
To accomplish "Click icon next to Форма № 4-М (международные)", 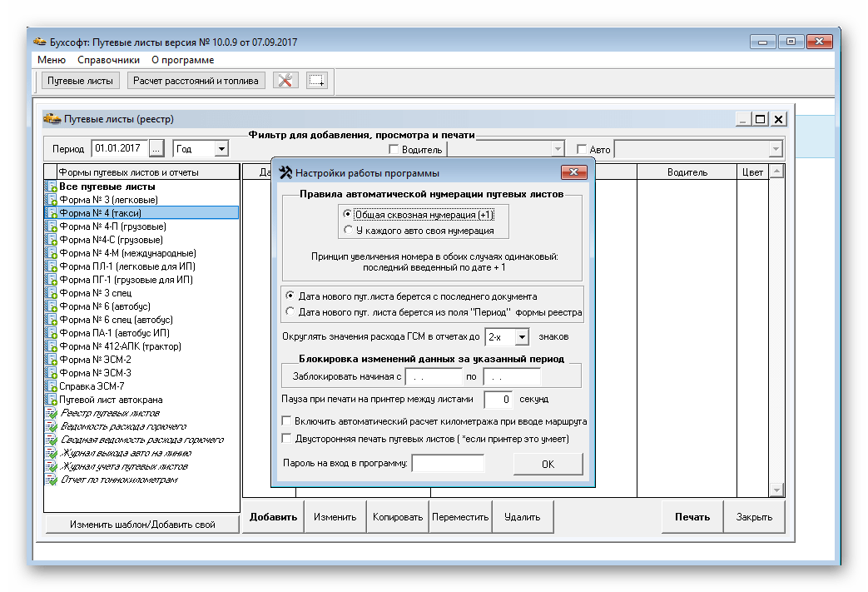I will 51,253.
